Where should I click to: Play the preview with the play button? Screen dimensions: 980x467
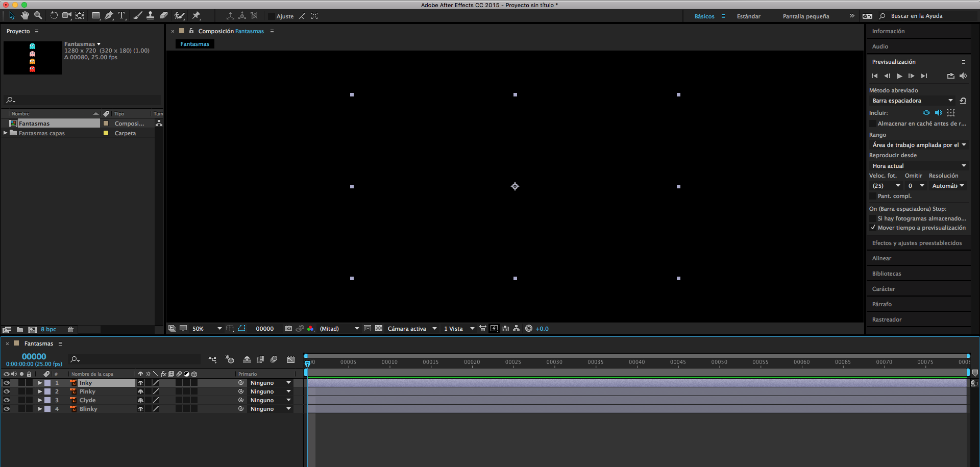899,76
